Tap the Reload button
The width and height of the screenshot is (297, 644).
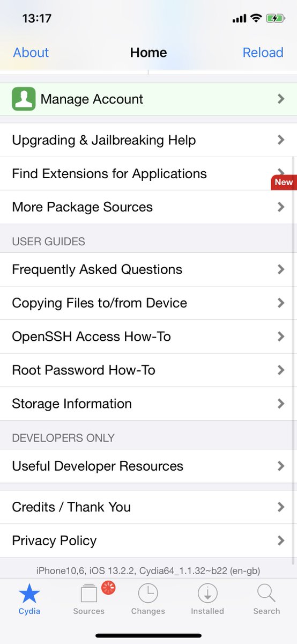click(263, 53)
